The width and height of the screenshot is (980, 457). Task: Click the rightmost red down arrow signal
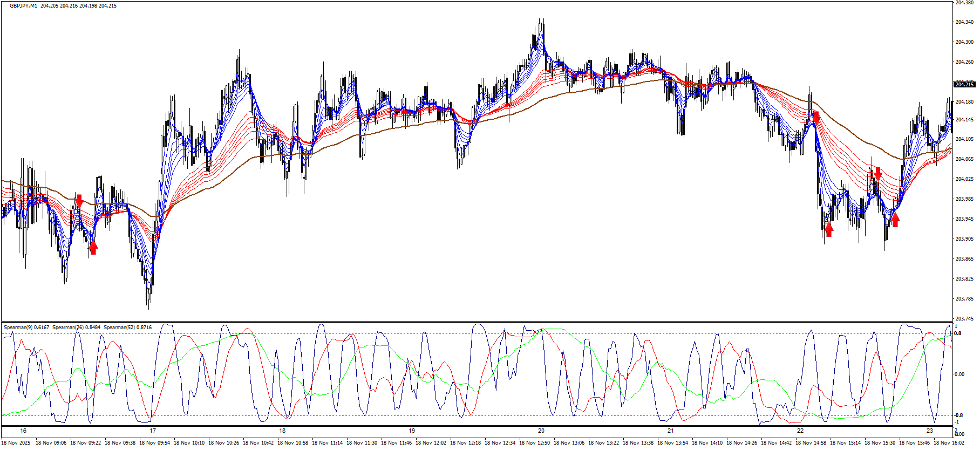pyautogui.click(x=878, y=173)
